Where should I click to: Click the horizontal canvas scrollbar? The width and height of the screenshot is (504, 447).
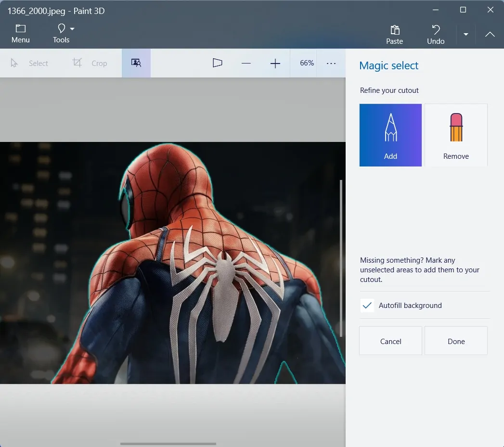click(x=168, y=444)
